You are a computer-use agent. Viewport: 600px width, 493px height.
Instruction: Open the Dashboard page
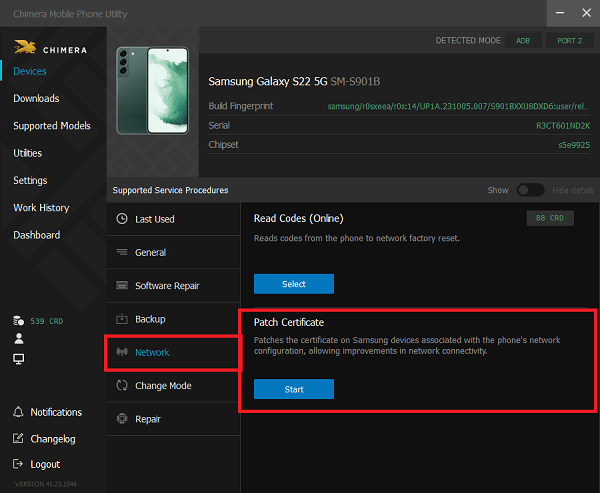tap(37, 235)
